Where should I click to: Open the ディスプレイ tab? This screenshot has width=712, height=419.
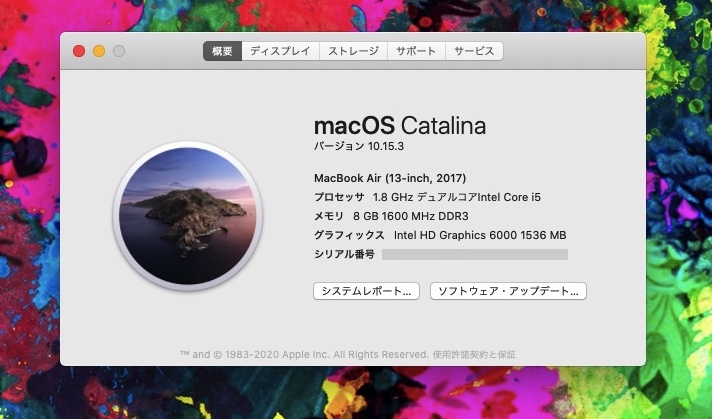pos(281,51)
